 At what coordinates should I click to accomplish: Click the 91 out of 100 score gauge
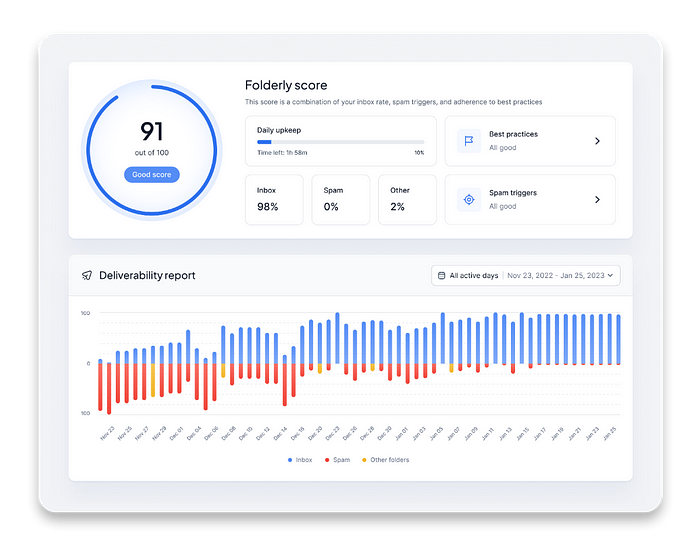[152, 150]
